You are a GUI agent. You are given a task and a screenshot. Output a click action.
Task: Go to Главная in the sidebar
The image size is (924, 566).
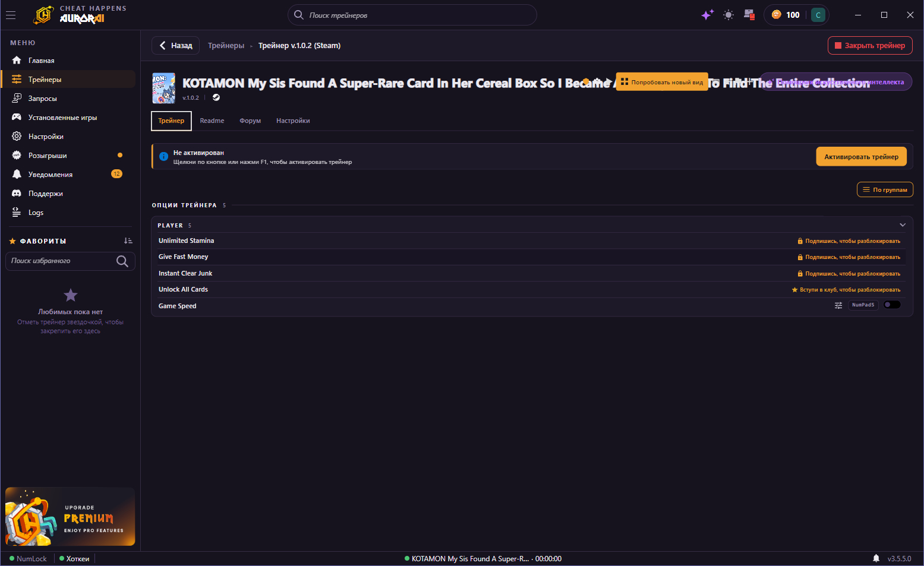tap(70, 61)
